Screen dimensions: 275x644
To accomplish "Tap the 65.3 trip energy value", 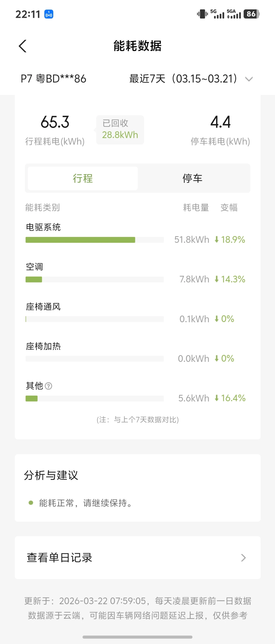I will point(55,122).
